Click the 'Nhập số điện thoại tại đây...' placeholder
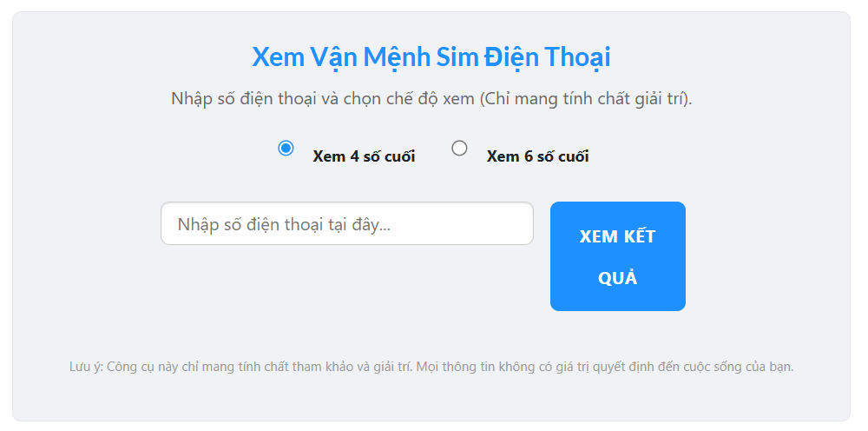The height and width of the screenshot is (431, 868). [284, 224]
